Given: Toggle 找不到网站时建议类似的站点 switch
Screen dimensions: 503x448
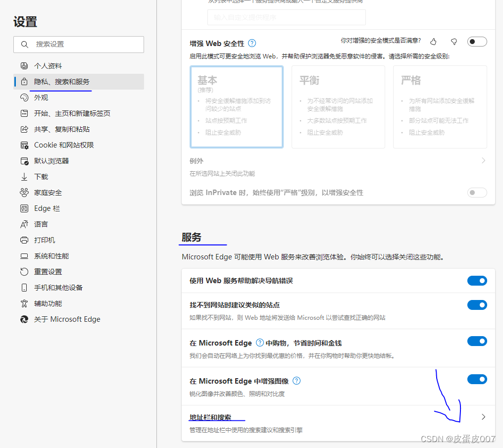Looking at the screenshot, I should [477, 304].
